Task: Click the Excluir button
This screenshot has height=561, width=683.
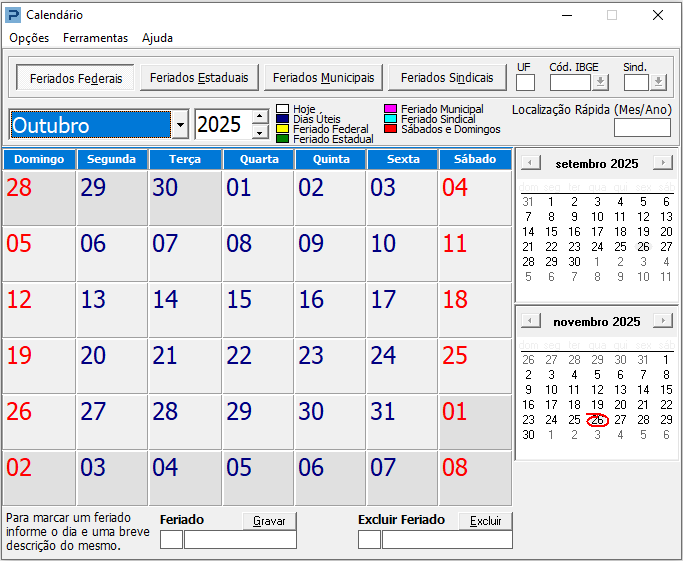Action: coord(485,521)
